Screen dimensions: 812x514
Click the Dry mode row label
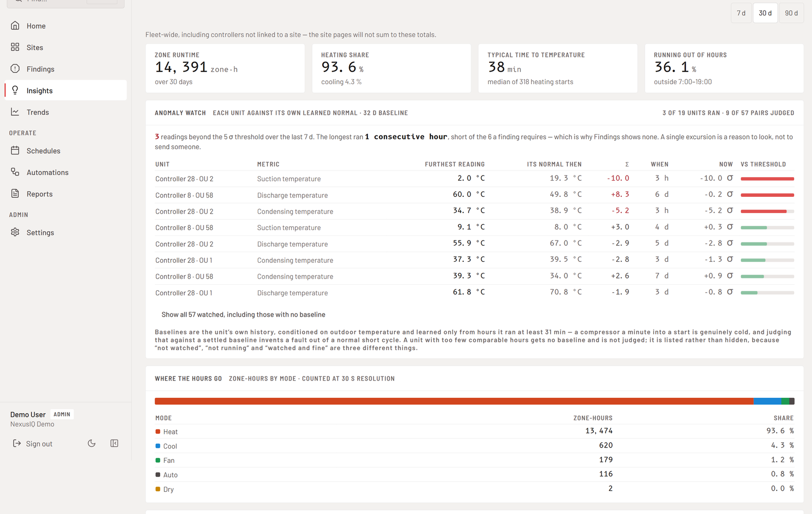168,490
